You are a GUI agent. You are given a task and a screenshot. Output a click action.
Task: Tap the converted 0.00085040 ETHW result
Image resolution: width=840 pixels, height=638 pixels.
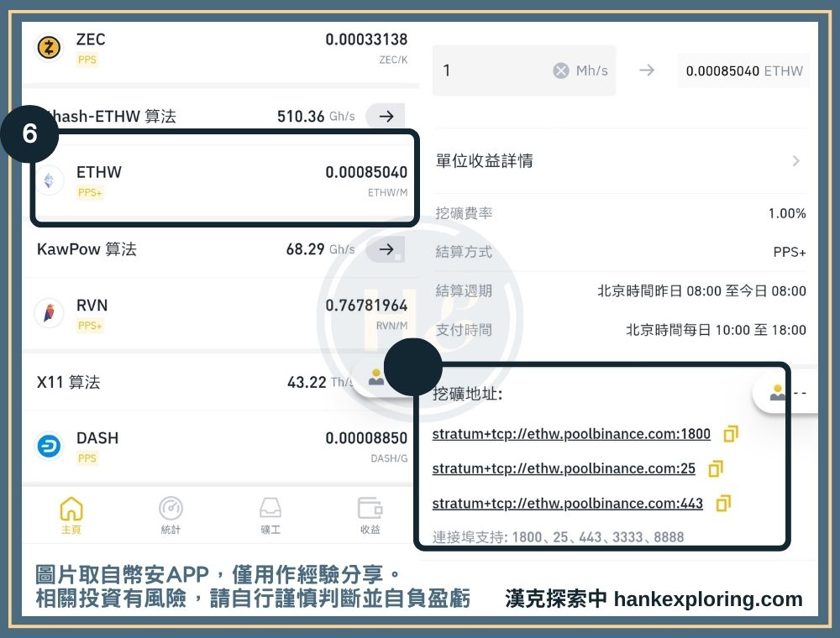pyautogui.click(x=744, y=71)
